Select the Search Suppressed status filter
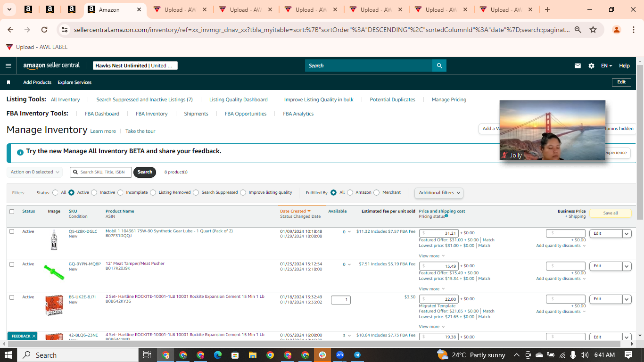Image resolution: width=644 pixels, height=362 pixels. click(x=196, y=192)
